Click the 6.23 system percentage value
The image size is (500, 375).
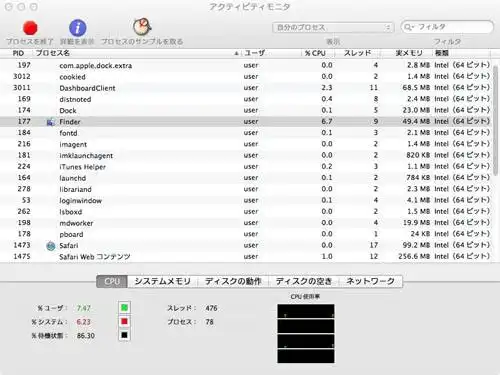pos(83,322)
